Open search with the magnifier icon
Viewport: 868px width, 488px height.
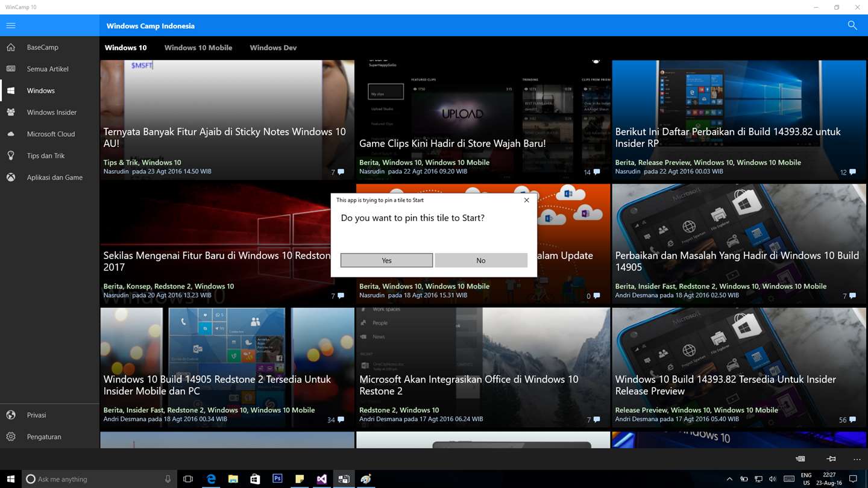(x=852, y=25)
